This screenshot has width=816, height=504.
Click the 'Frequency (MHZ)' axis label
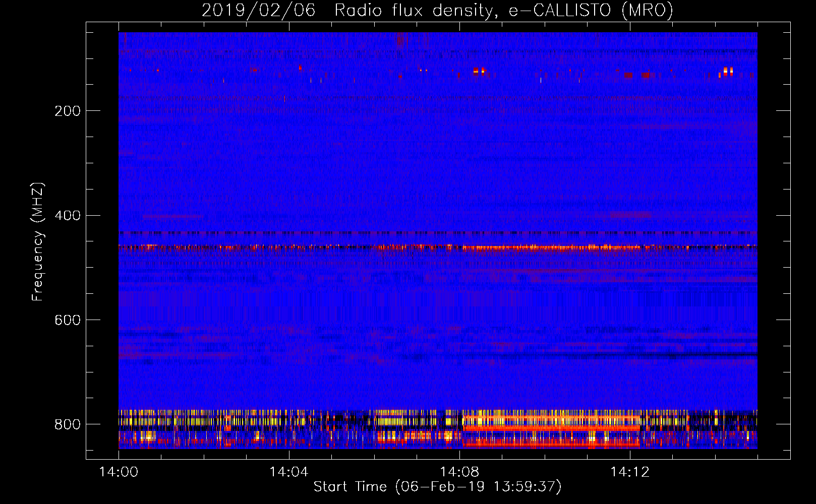(38, 241)
